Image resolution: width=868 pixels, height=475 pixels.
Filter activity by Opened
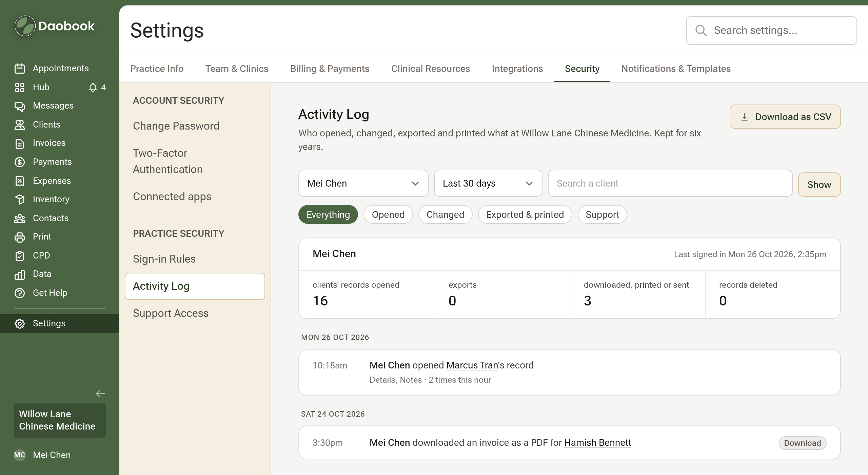(388, 214)
